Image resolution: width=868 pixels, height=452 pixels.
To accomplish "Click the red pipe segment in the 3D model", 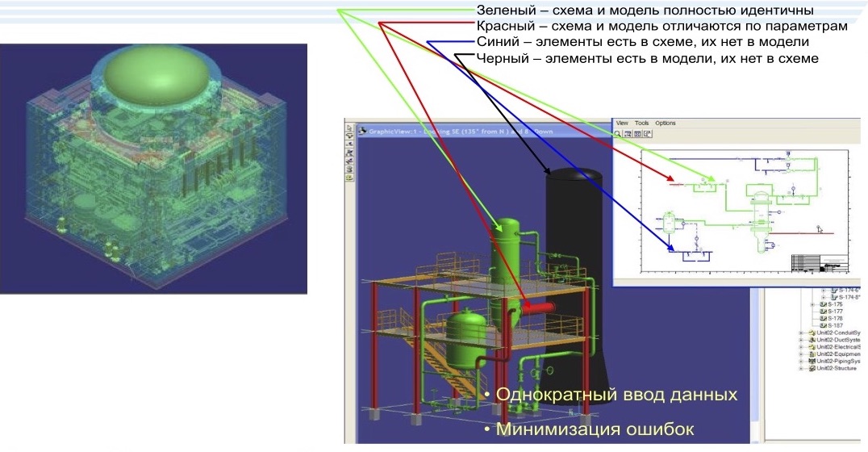I will (538, 307).
